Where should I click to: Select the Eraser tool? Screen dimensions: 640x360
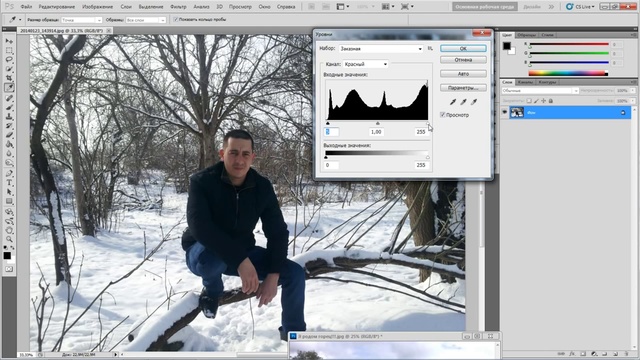pyautogui.click(x=9, y=135)
